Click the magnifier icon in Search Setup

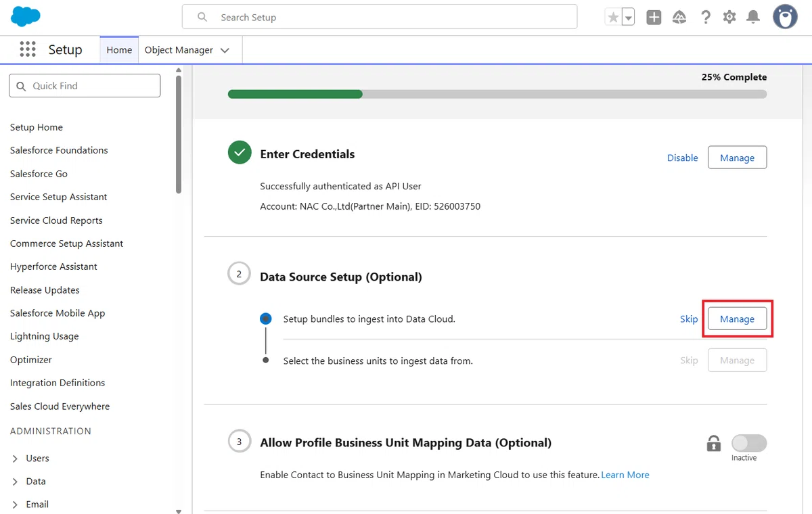[202, 17]
